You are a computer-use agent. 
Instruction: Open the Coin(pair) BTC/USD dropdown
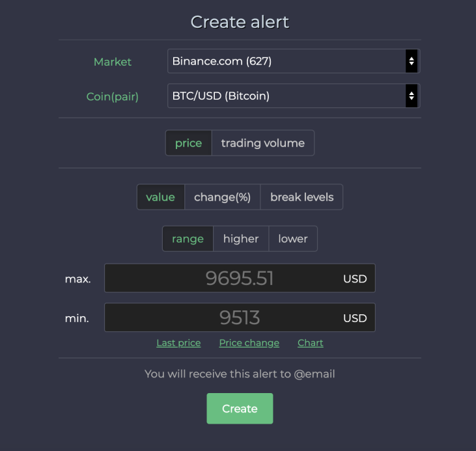point(294,96)
